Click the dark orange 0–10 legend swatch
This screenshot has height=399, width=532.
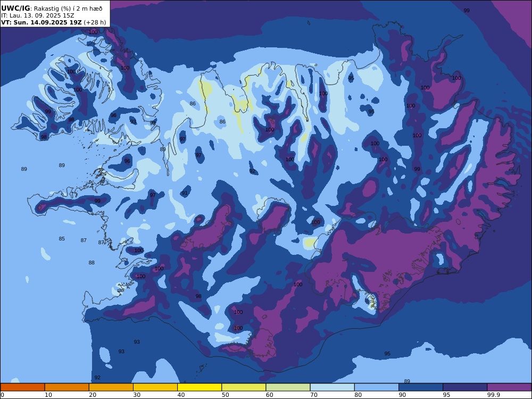[22, 387]
